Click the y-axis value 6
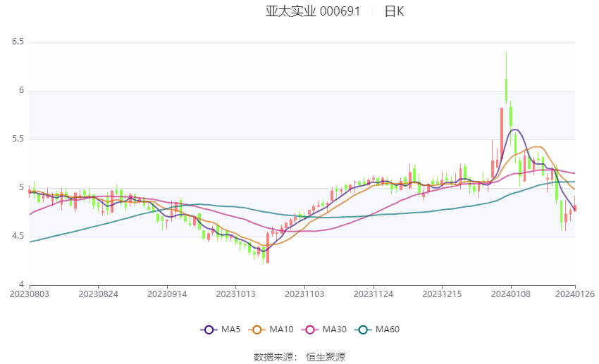The height and width of the screenshot is (364, 599). tap(21, 90)
